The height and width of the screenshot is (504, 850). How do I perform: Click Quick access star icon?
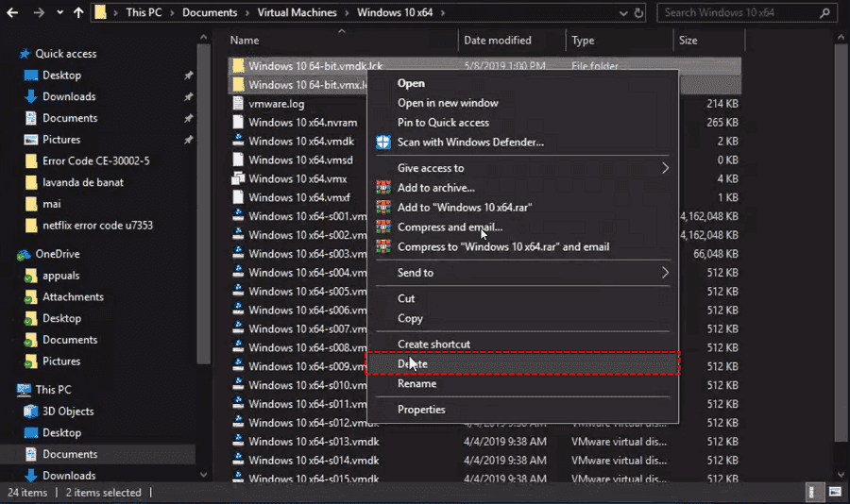25,54
